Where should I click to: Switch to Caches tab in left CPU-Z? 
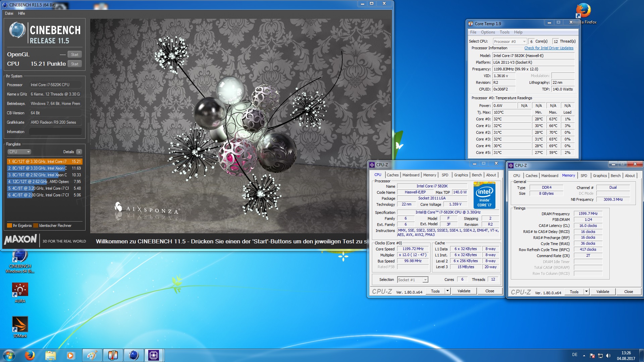[x=392, y=175]
